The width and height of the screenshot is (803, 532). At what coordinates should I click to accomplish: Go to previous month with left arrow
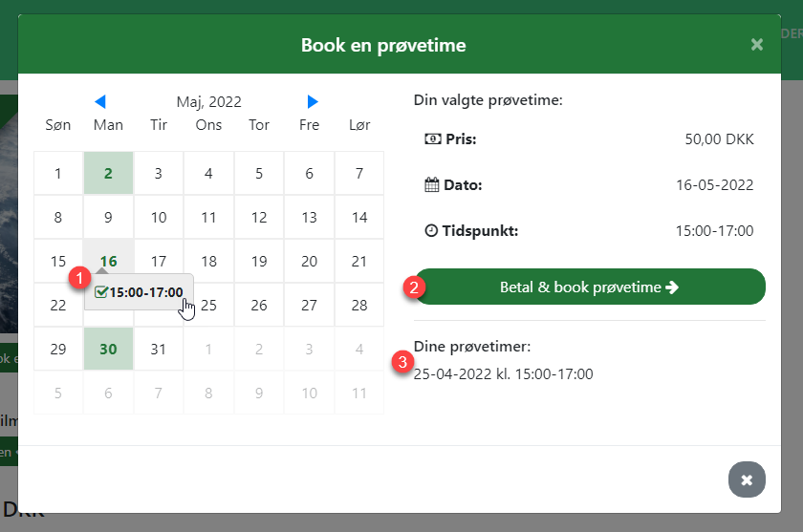point(100,101)
